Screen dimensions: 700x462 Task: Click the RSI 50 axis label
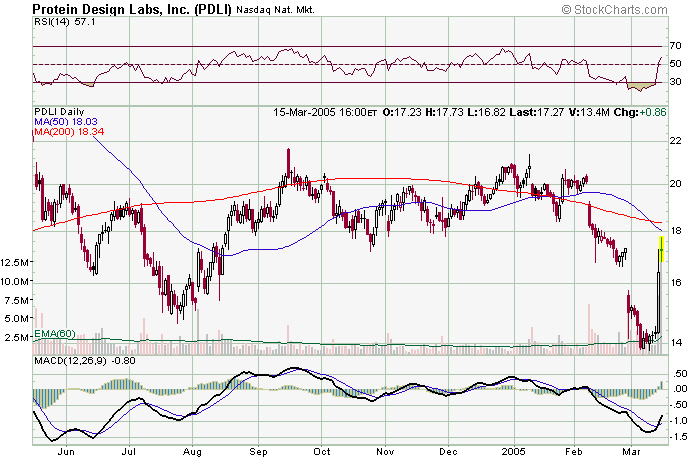point(675,64)
